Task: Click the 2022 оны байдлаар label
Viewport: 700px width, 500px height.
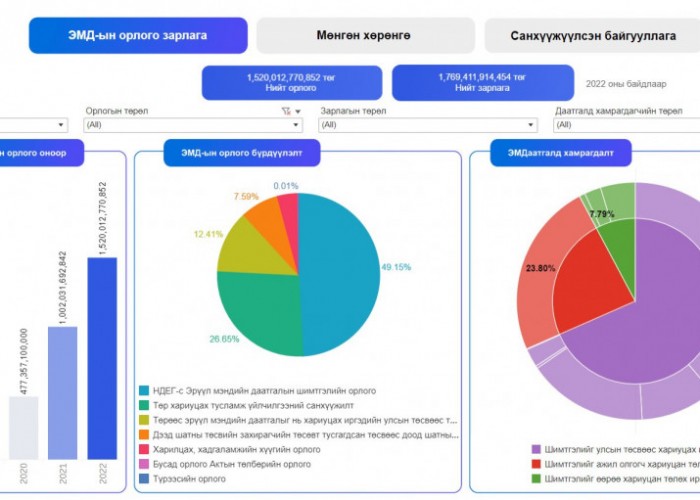Action: tap(626, 84)
